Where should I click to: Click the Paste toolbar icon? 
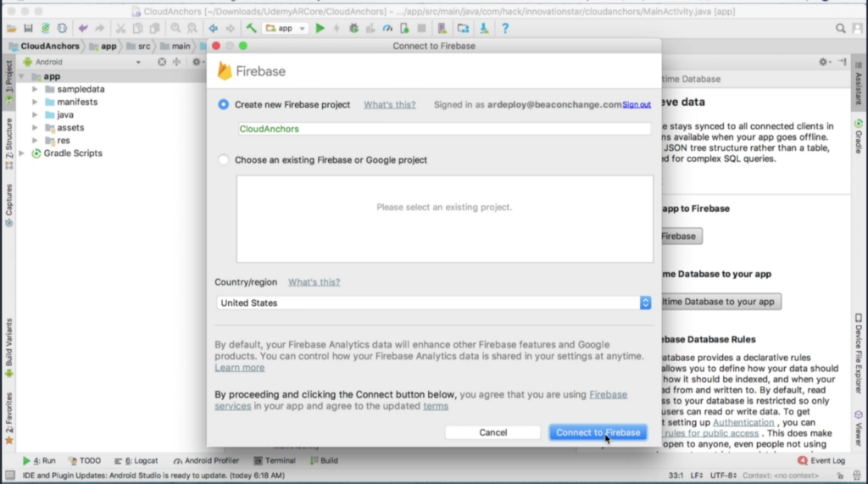tap(154, 28)
